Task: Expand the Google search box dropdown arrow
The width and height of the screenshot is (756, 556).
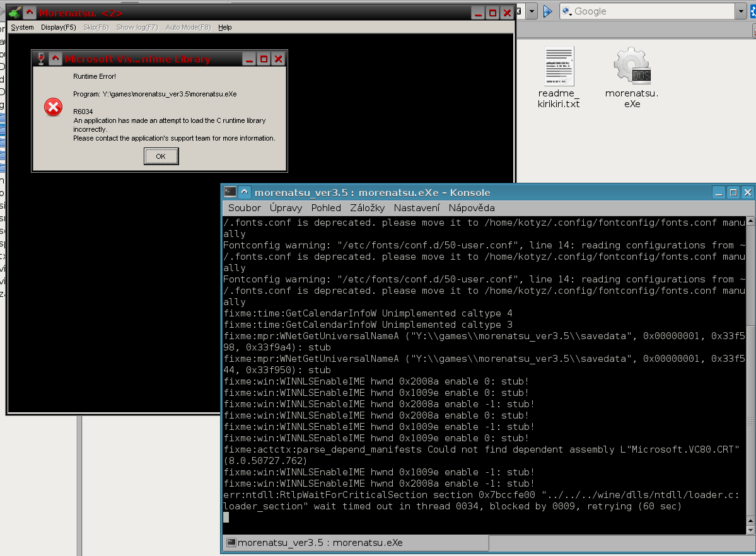Action: 741,11
